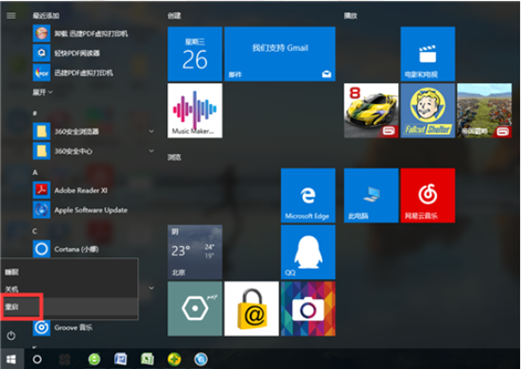Launch the QQ penguin tile
This screenshot has height=369, width=522.
coord(308,252)
